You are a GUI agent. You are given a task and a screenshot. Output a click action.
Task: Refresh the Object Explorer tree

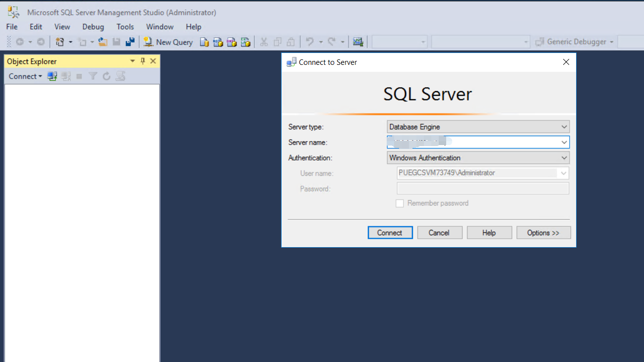(x=106, y=76)
